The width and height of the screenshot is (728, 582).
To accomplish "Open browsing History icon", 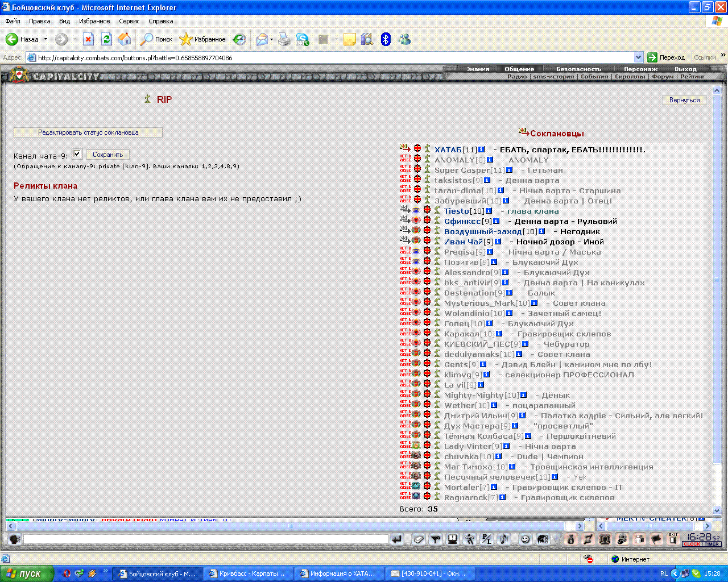I will pos(239,39).
